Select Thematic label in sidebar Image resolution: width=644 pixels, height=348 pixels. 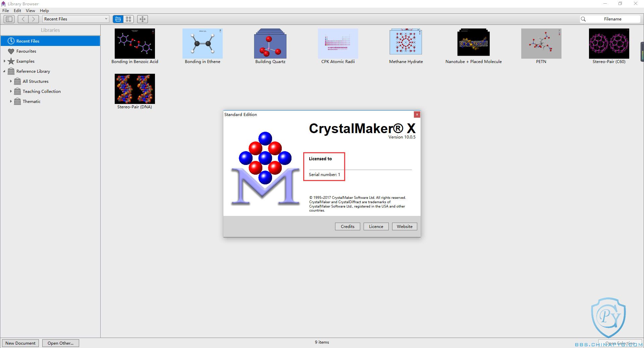[32, 102]
